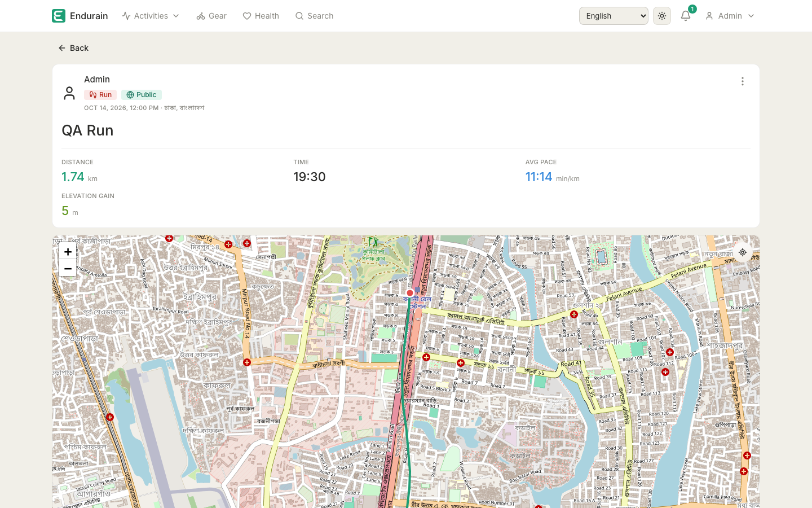Click the Gear bicycle icon

point(201,16)
